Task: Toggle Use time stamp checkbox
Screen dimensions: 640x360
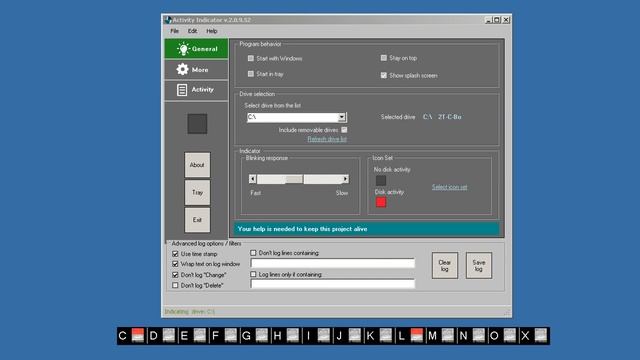Action: tap(175, 254)
